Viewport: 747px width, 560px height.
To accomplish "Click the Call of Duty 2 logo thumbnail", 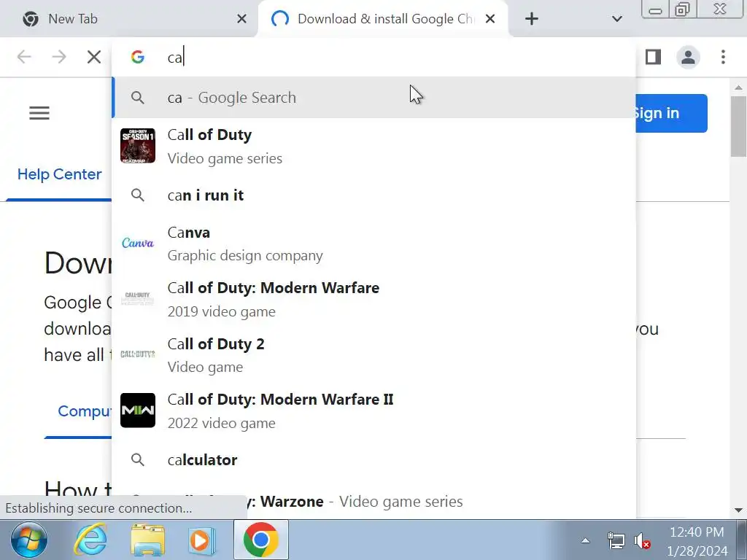I will (x=138, y=354).
